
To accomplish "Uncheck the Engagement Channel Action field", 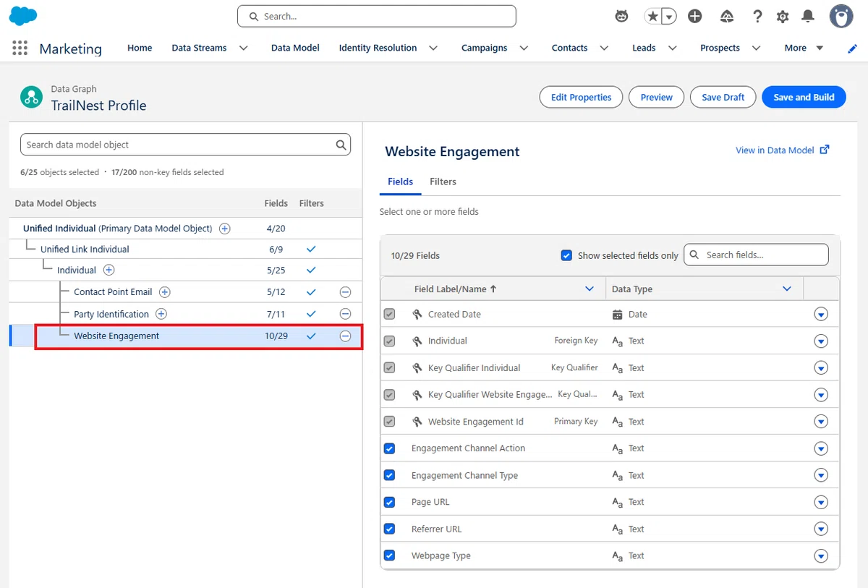I will pos(390,448).
